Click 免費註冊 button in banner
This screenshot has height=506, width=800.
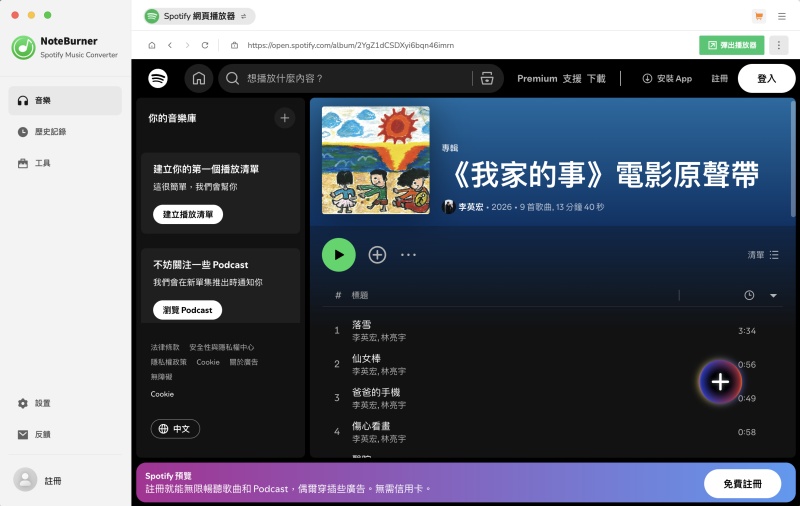click(x=742, y=484)
